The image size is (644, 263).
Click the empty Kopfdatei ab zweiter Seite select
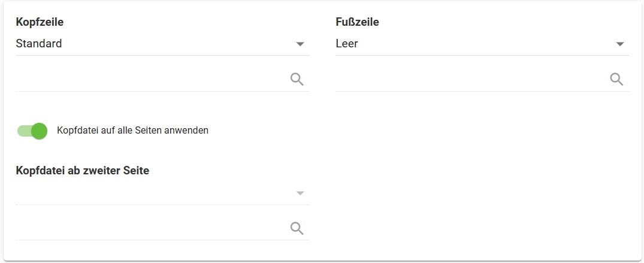coord(150,193)
